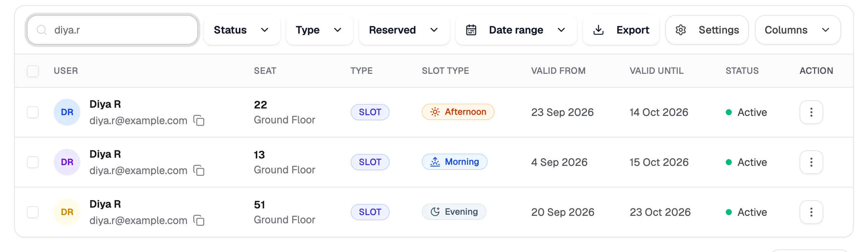Click the date 23 Oct 2026
This screenshot has height=252, width=868.
pyautogui.click(x=660, y=212)
